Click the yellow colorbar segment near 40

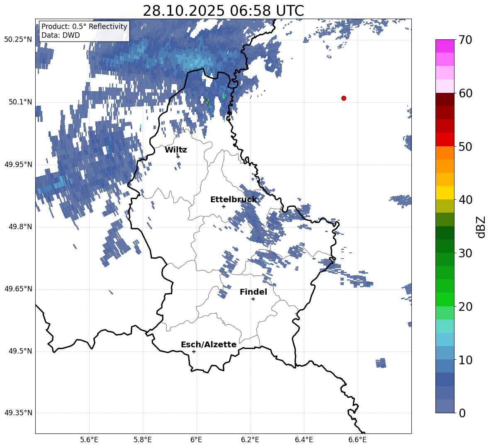(x=445, y=193)
